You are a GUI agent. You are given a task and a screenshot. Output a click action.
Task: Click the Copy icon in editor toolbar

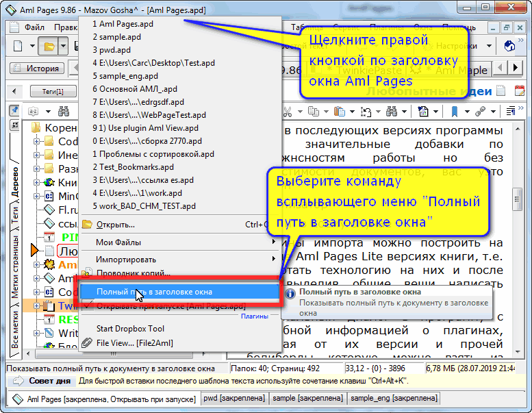(313, 112)
